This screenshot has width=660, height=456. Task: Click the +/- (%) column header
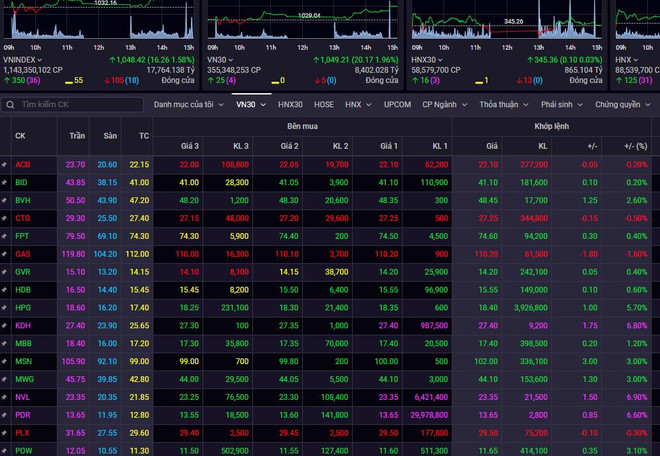coord(636,146)
